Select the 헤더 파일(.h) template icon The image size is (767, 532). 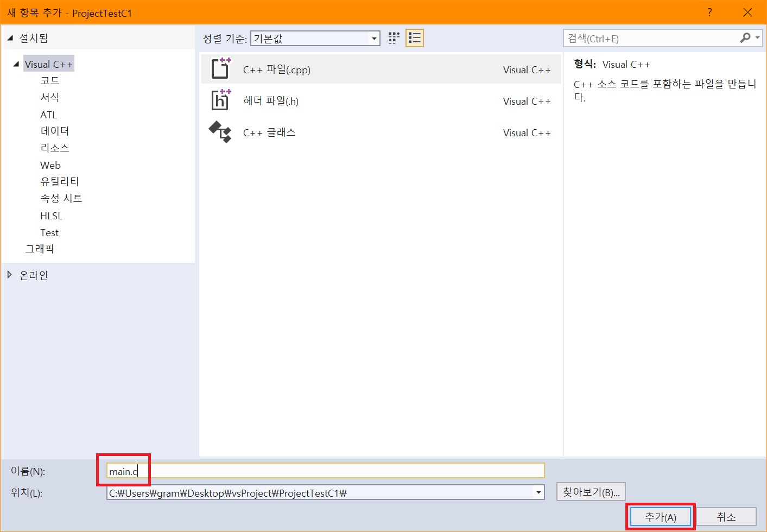click(220, 100)
